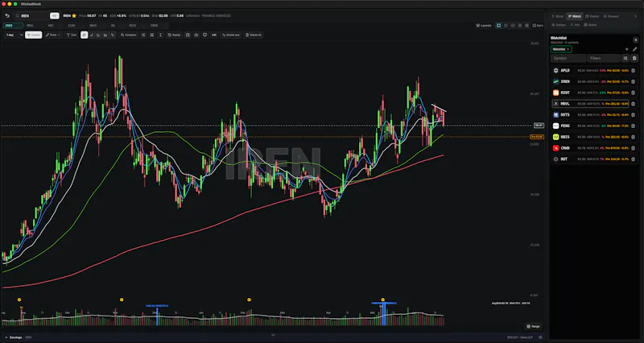Click Delete all drawings
The image size is (644, 343).
pyautogui.click(x=254, y=35)
